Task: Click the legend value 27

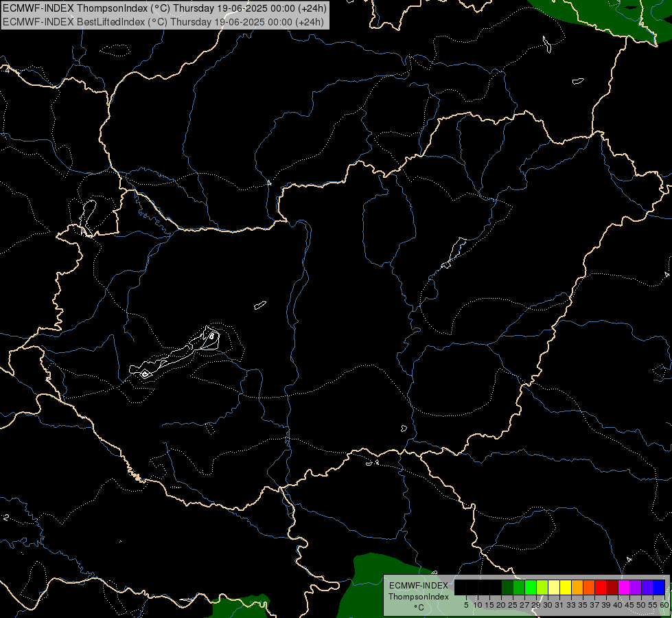Action: (524, 605)
